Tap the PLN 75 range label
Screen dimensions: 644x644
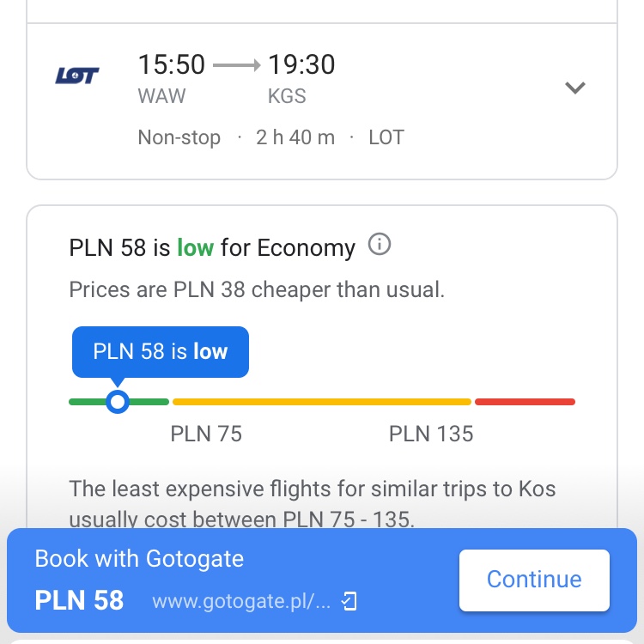(x=206, y=434)
